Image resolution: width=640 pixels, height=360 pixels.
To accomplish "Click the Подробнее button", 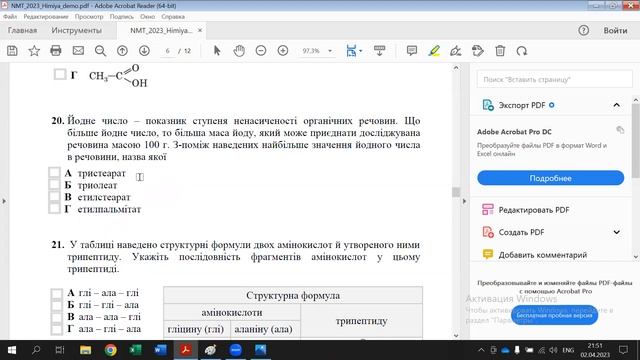I will [x=550, y=178].
